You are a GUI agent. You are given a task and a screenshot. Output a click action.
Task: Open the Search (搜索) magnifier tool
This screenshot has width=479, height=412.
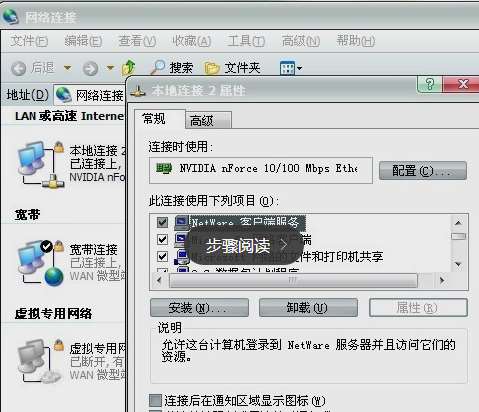point(158,67)
